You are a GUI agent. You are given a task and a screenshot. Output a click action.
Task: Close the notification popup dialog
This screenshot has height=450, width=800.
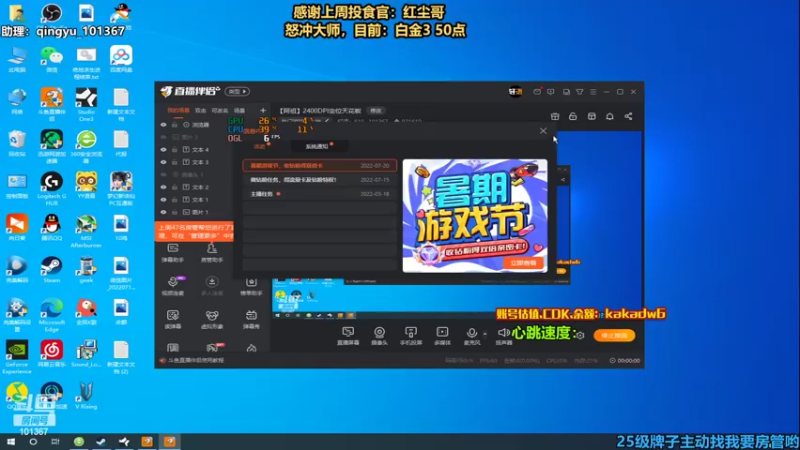(x=543, y=131)
